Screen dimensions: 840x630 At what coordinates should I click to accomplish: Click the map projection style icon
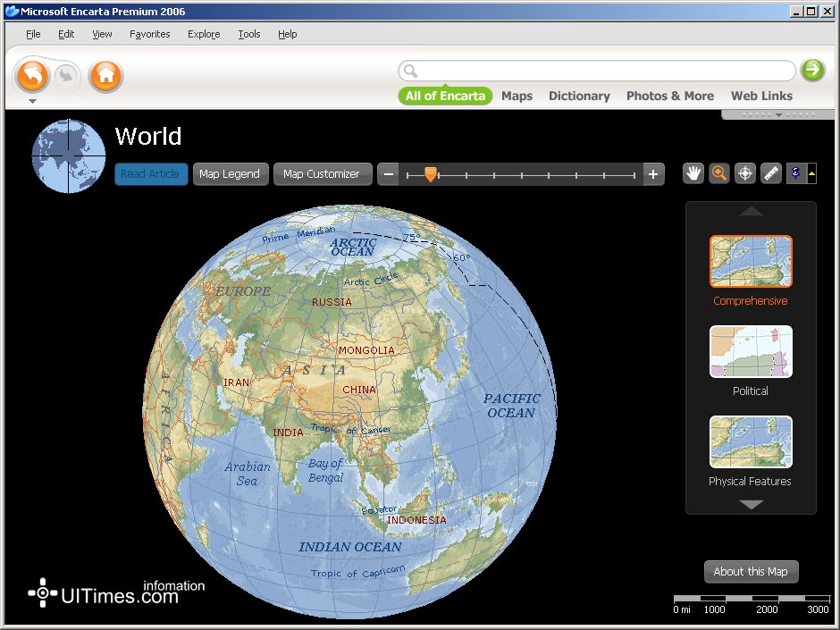(x=796, y=173)
